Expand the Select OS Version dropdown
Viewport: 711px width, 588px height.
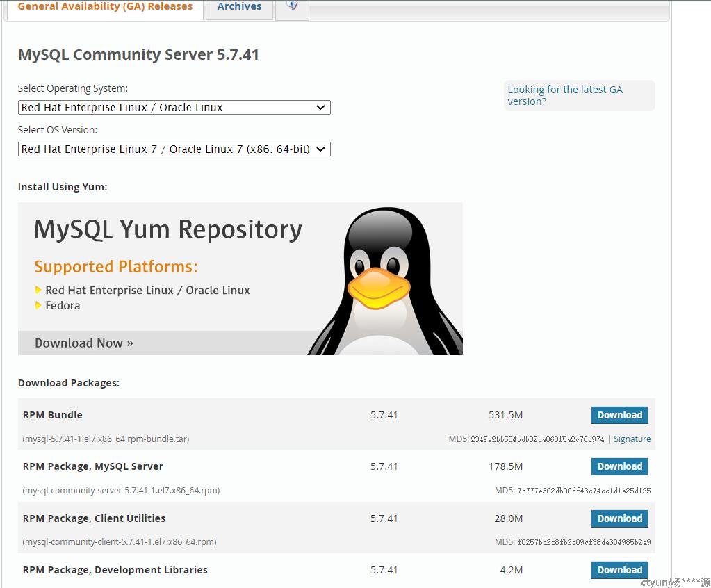[x=174, y=149]
